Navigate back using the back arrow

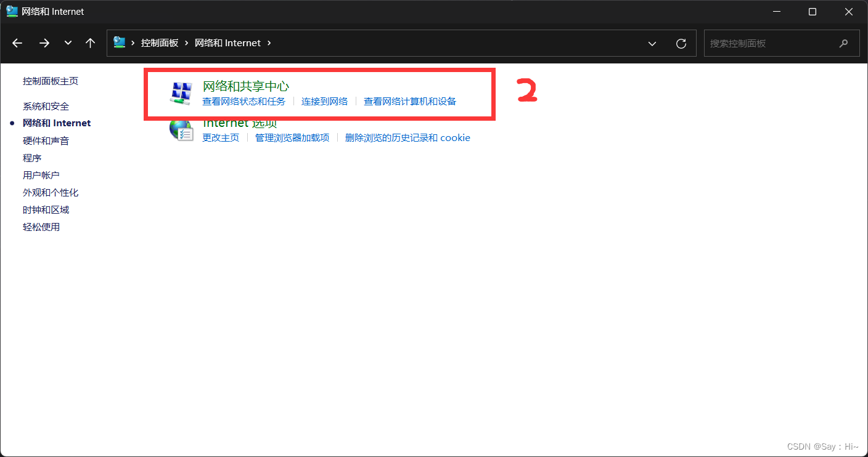coord(17,42)
